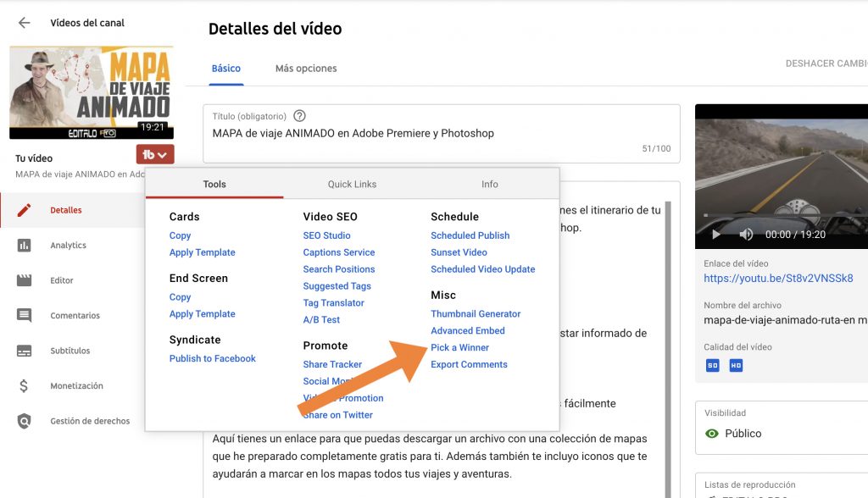The width and height of the screenshot is (868, 498).
Task: Click the back arrow beside Vídeos del canal
Action: click(24, 23)
